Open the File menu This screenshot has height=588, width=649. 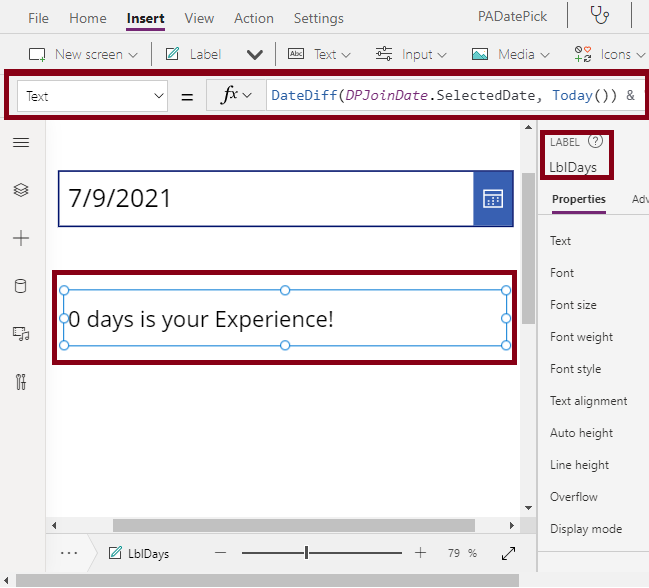38,18
